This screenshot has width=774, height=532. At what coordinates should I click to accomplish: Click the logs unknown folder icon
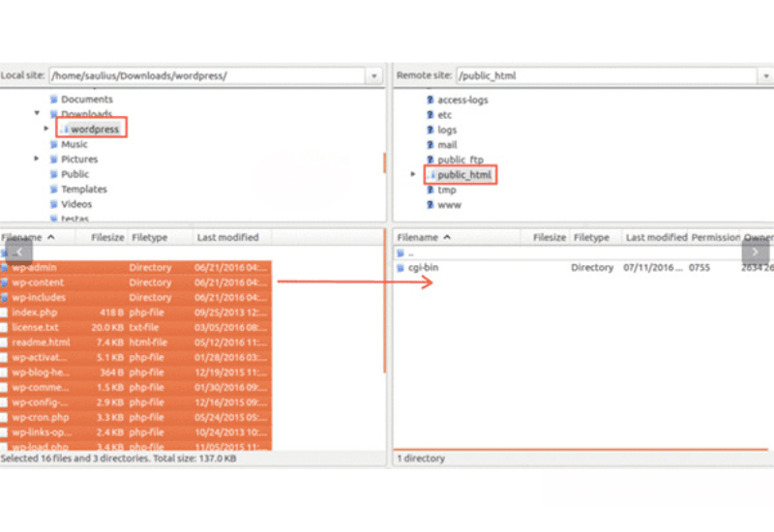coord(430,130)
